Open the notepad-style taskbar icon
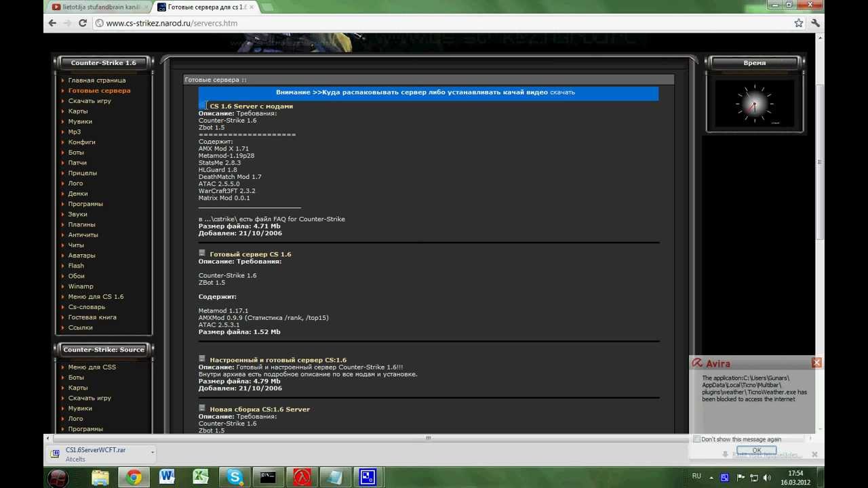Viewport: 868px width, 488px height. coord(334,477)
